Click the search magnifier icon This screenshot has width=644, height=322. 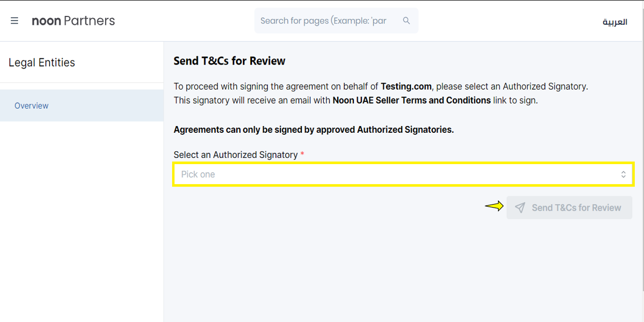[x=406, y=21]
